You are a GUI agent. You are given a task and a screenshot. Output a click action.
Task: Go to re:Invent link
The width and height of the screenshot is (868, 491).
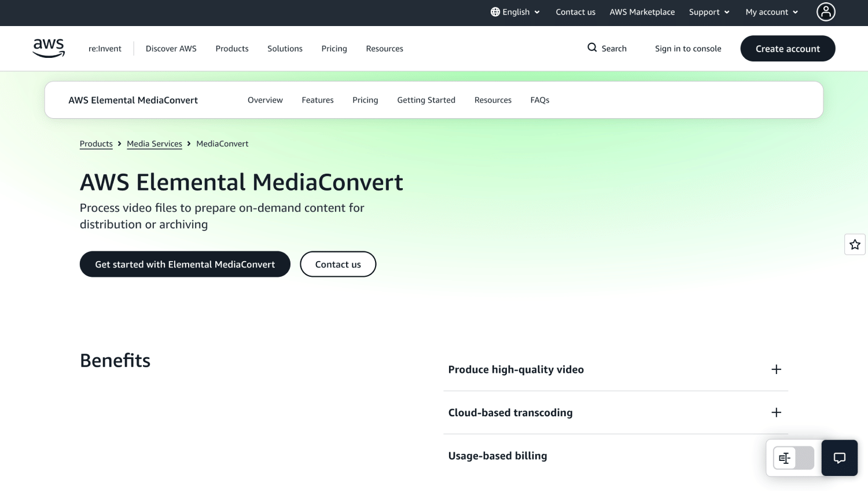105,49
